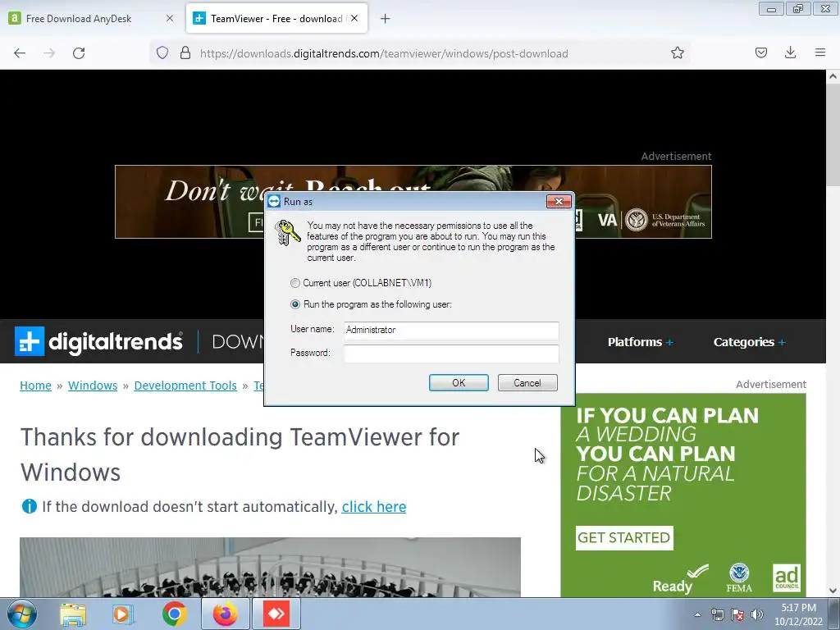Confirm Run as dialog with OK
The image size is (840, 630).
459,383
